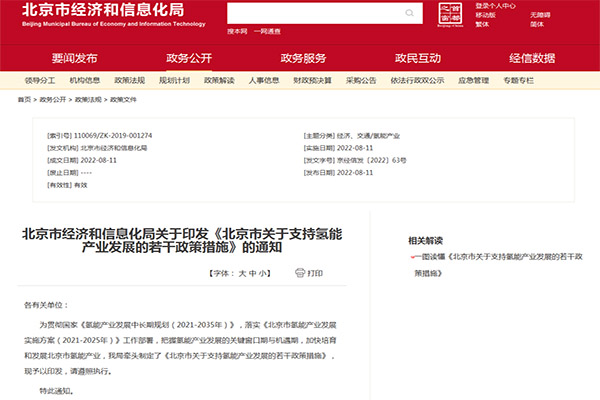The width and height of the screenshot is (600, 400).
Task: Click the 各有关单位 salutation line
Action: click(46, 305)
